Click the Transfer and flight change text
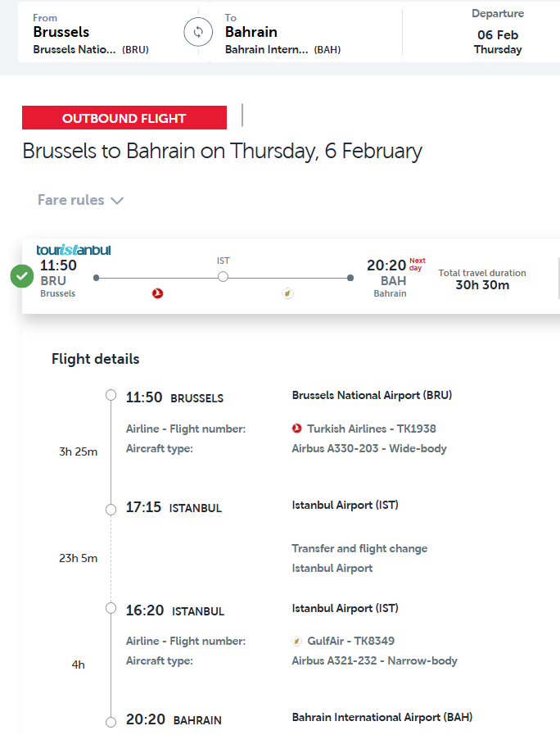The height and width of the screenshot is (735, 560). click(x=359, y=548)
